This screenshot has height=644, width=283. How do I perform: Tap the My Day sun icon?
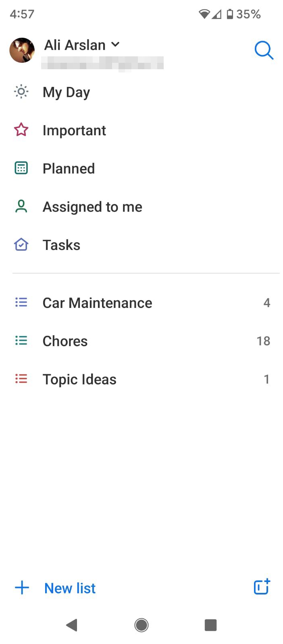(x=21, y=92)
